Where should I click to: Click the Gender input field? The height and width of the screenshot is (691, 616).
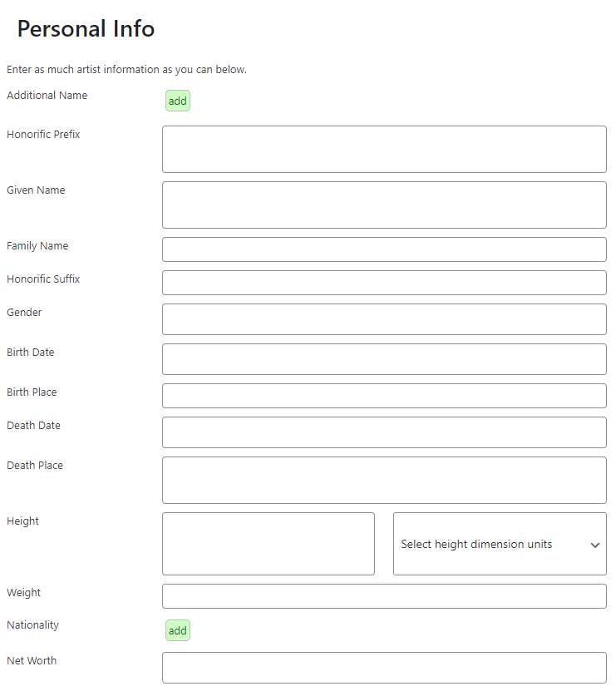[x=384, y=319]
